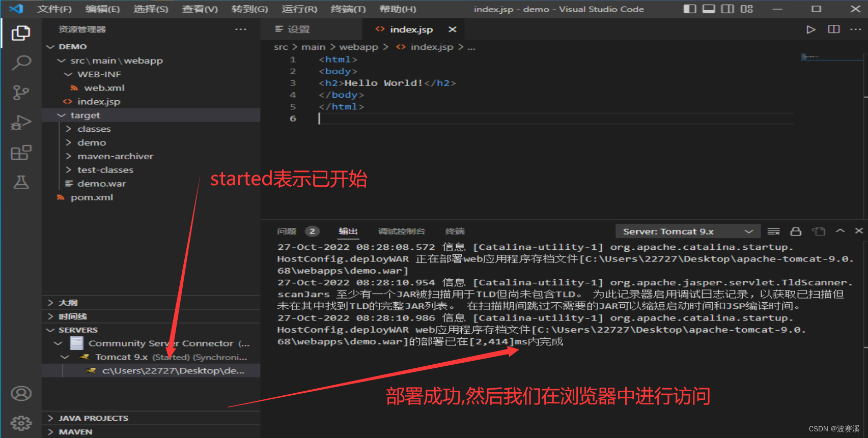The height and width of the screenshot is (438, 868).
Task: Switch to the 终端 terminal panel tab
Action: pyautogui.click(x=455, y=231)
